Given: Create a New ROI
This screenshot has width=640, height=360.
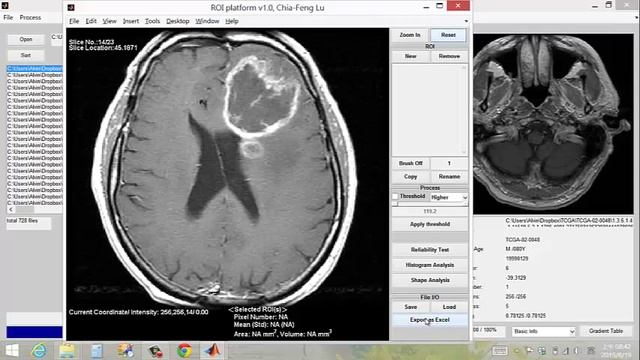Looking at the screenshot, I should 411,56.
